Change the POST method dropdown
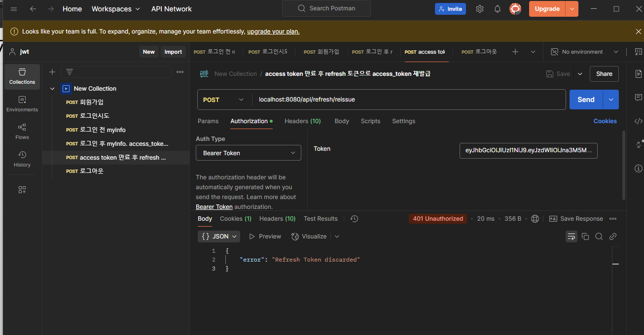The height and width of the screenshot is (335, 644). point(223,100)
